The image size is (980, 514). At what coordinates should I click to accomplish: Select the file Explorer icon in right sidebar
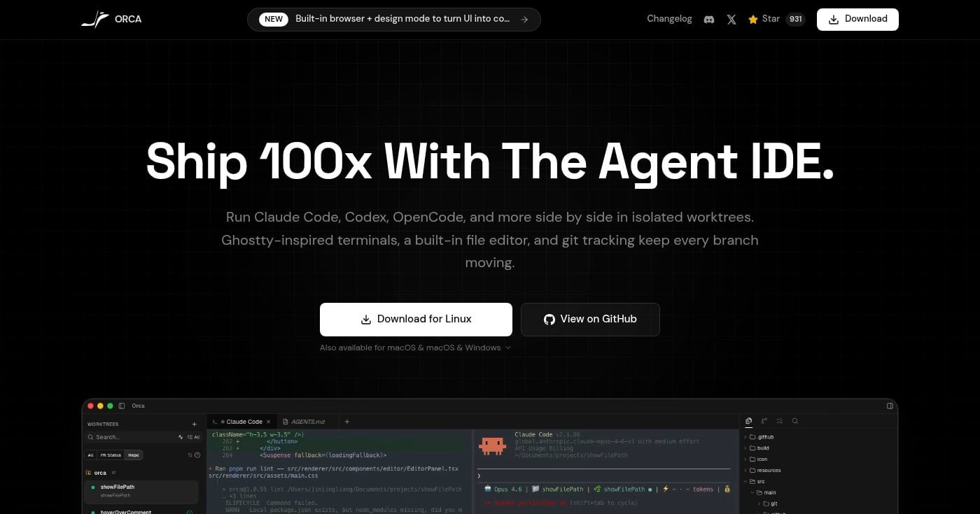[749, 420]
